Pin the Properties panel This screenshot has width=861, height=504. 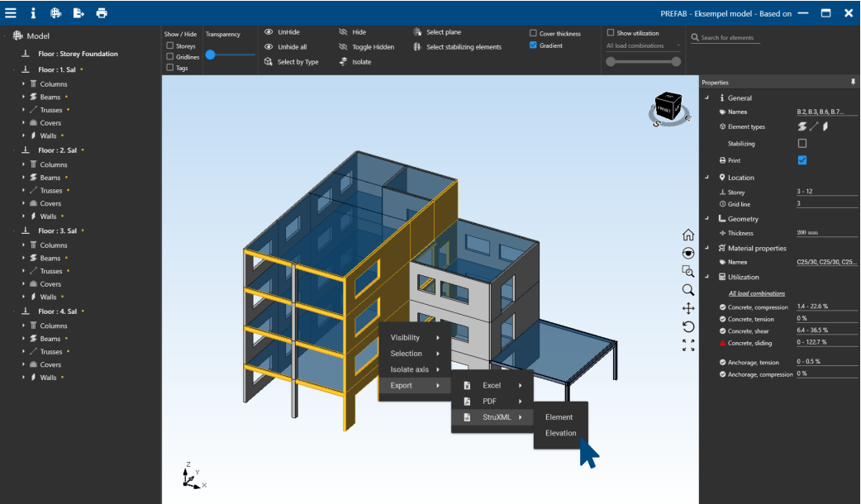[x=853, y=82]
